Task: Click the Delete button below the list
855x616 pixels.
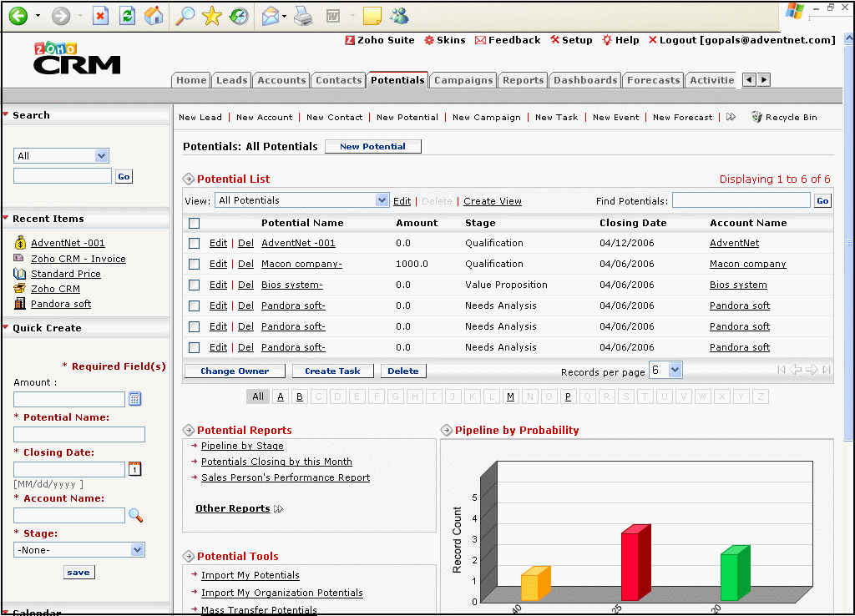Action: click(x=403, y=371)
